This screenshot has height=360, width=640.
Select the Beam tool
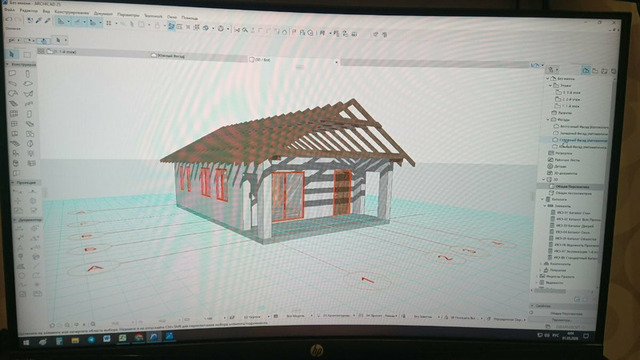tap(13, 84)
